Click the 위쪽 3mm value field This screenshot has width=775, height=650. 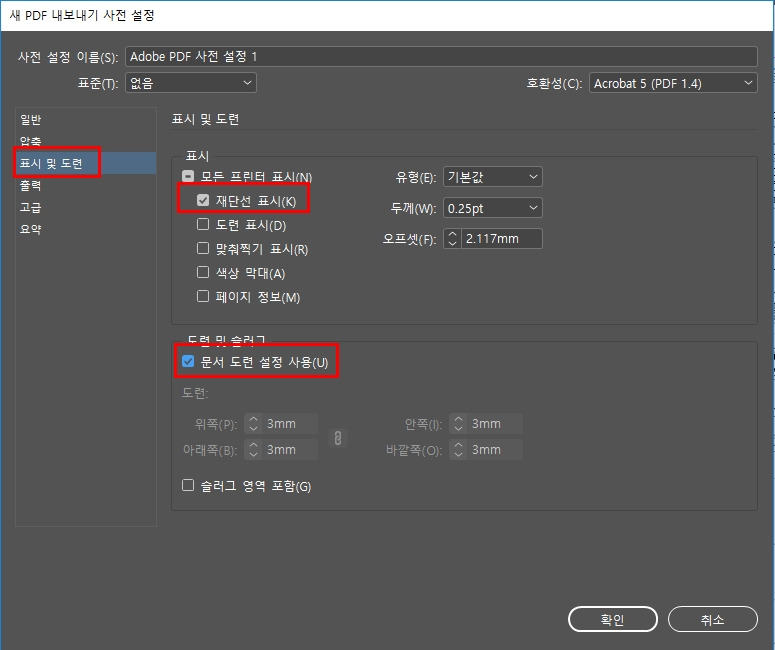click(x=290, y=424)
